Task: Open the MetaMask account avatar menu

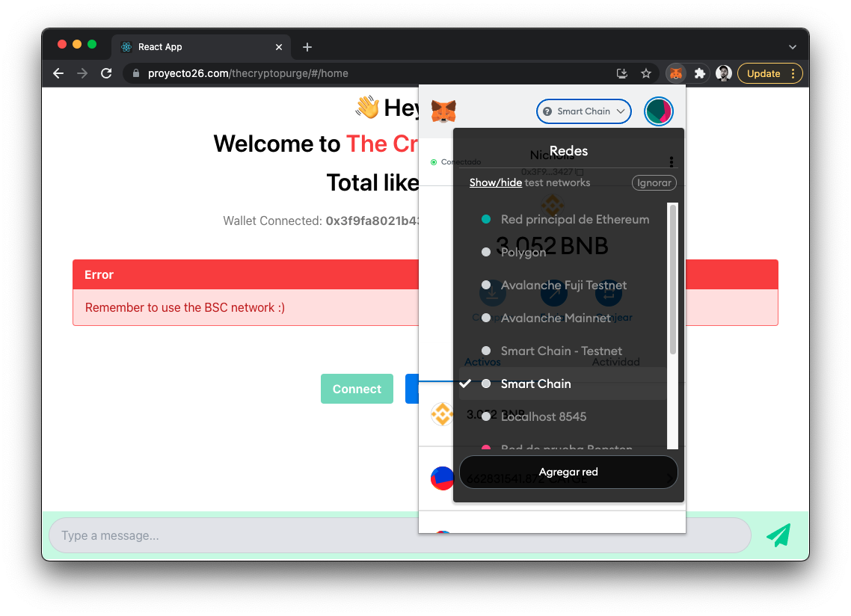Action: point(658,111)
